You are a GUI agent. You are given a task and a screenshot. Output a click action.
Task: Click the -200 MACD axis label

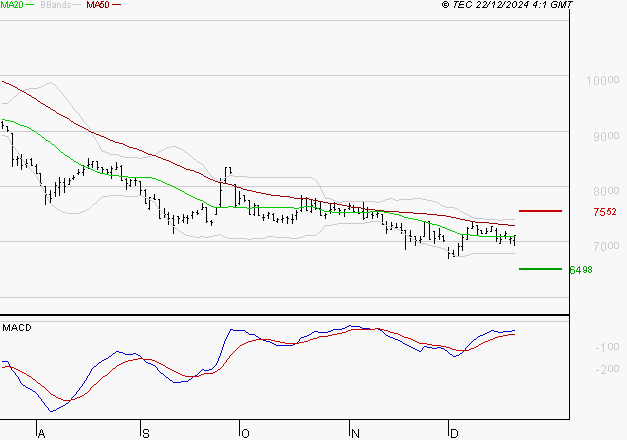(x=607, y=369)
